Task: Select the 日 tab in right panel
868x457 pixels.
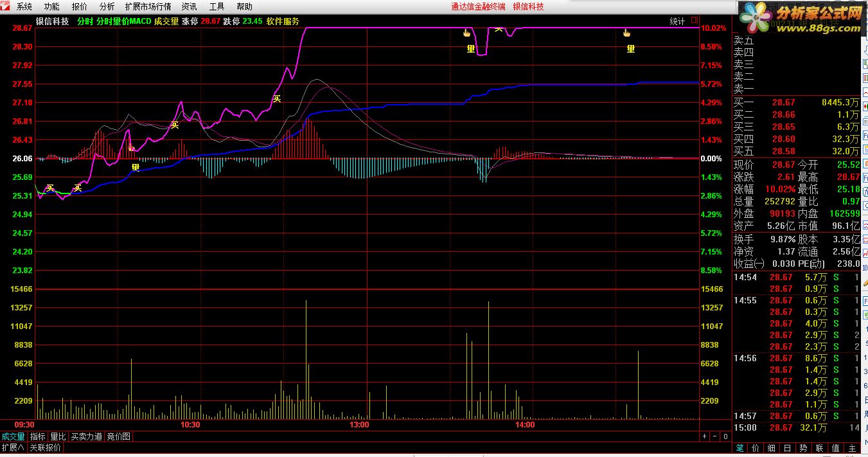Action: point(788,448)
